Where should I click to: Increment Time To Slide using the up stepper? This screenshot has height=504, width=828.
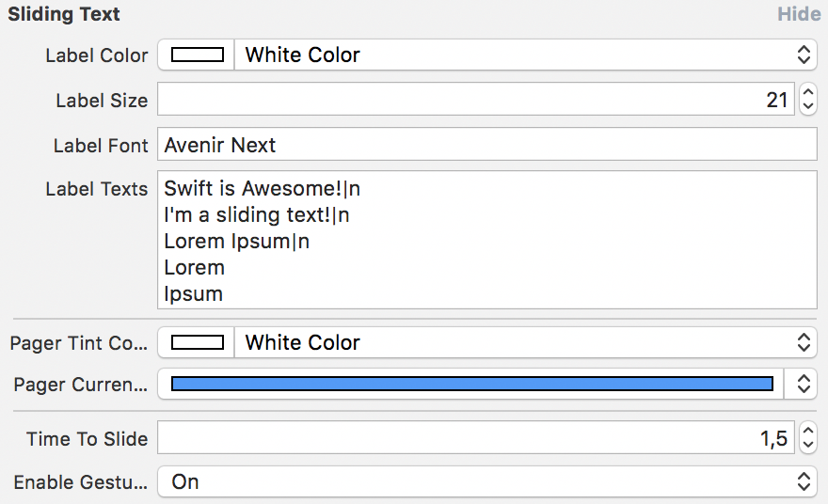point(807,432)
